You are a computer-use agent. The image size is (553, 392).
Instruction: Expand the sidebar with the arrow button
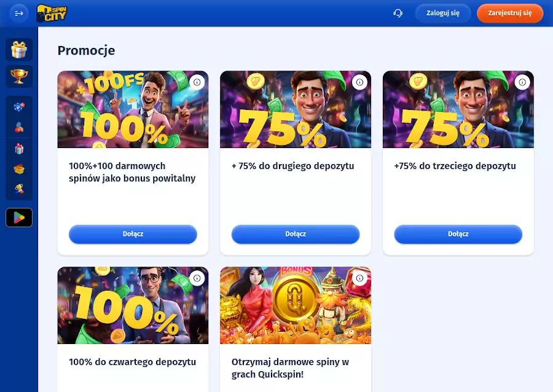[19, 13]
